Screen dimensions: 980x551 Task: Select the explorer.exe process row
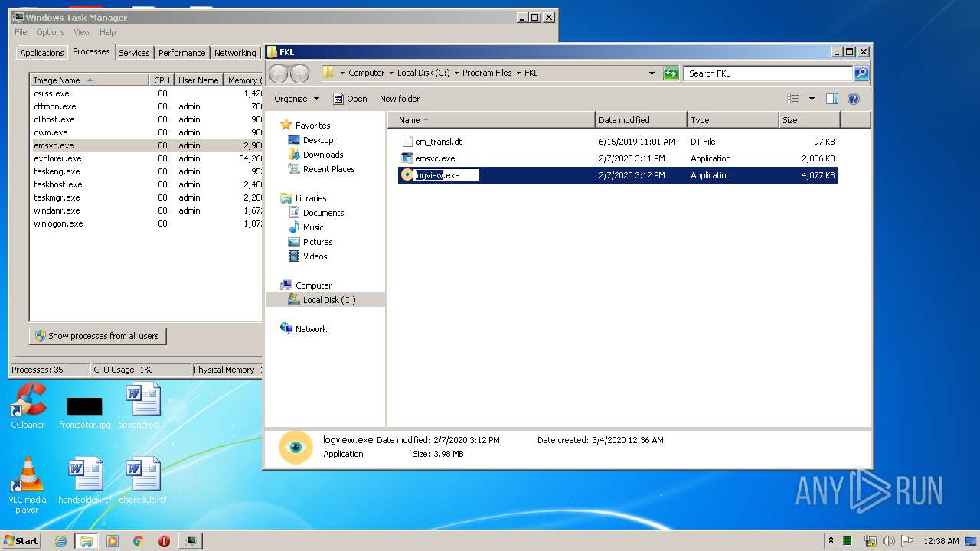coord(145,158)
